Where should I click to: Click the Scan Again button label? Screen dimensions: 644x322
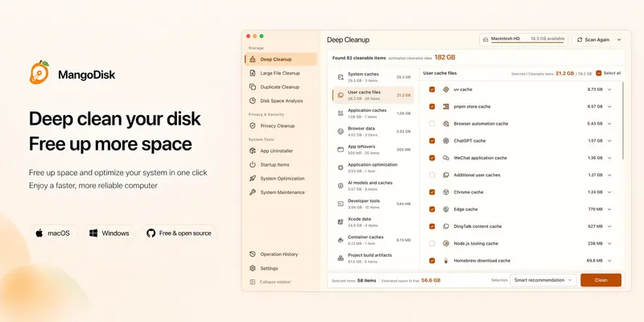pos(597,39)
